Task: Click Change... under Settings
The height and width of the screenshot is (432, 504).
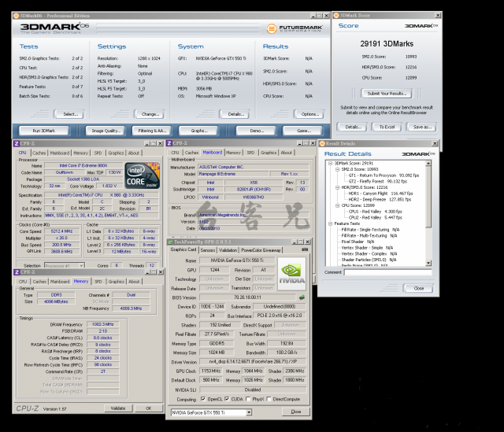Action: pos(149,114)
